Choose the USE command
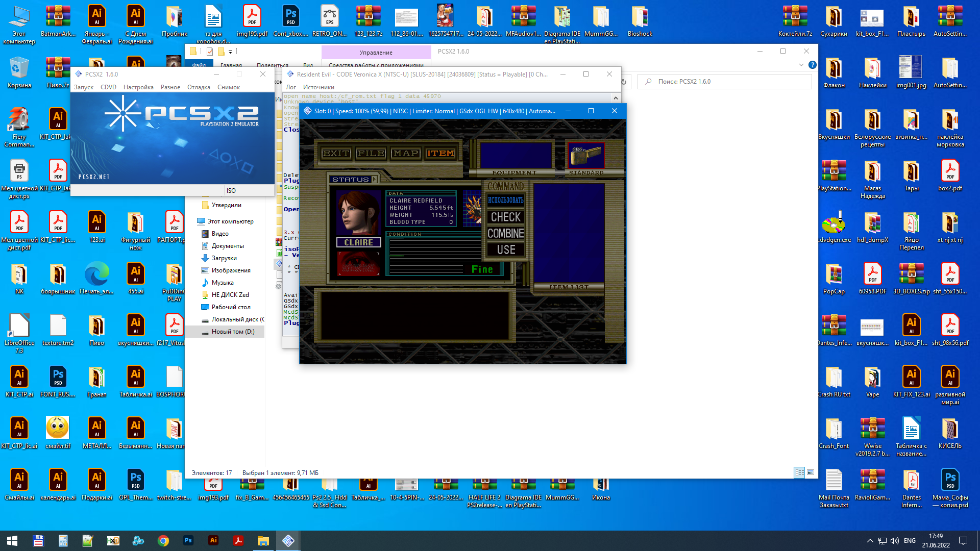The width and height of the screenshot is (980, 551). (506, 249)
